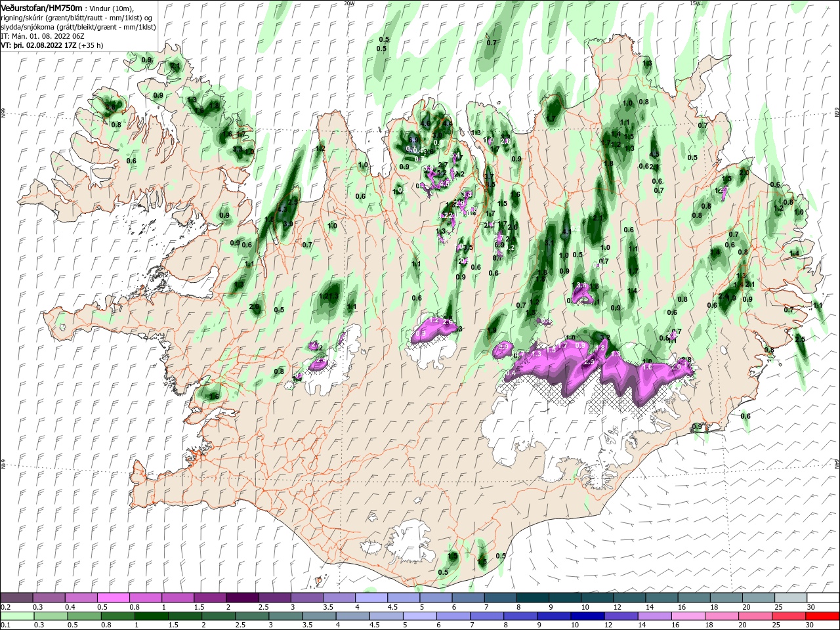Click the 15W longitude label

click(x=694, y=3)
